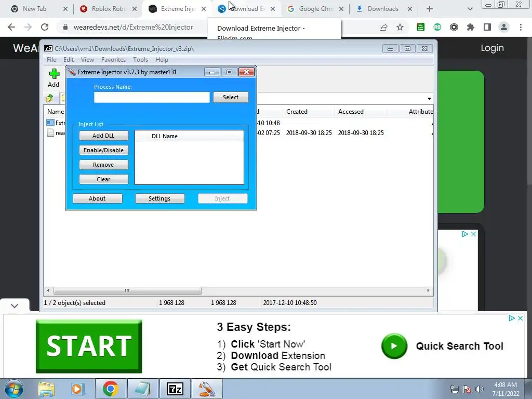This screenshot has height=399, width=532.
Task: Click the Clear button in Inject List
Action: (x=103, y=179)
